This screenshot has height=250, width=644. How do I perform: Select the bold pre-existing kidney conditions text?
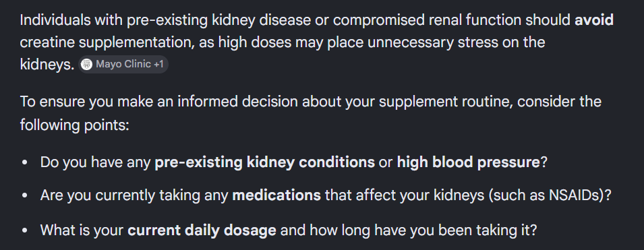(264, 162)
